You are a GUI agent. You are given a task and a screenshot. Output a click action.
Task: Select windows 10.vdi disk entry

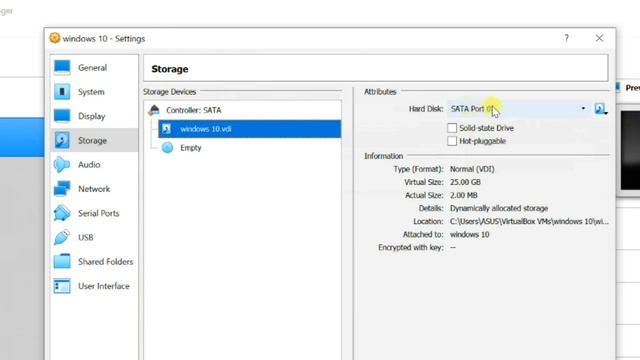click(249, 129)
